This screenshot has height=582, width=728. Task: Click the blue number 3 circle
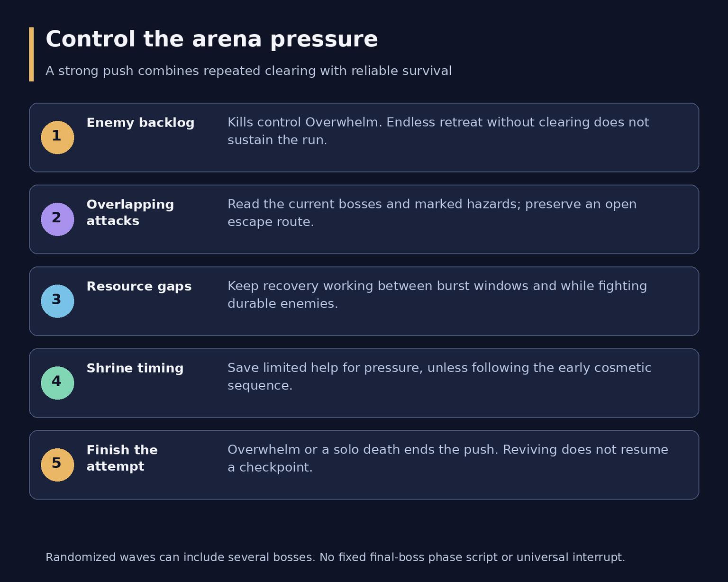(x=57, y=301)
